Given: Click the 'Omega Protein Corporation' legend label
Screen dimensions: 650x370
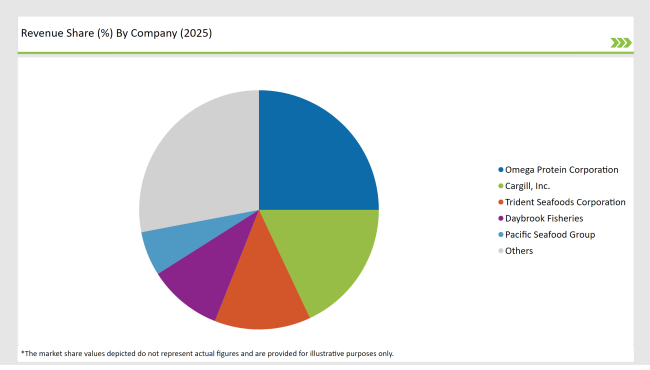Looking at the screenshot, I should pos(562,170).
